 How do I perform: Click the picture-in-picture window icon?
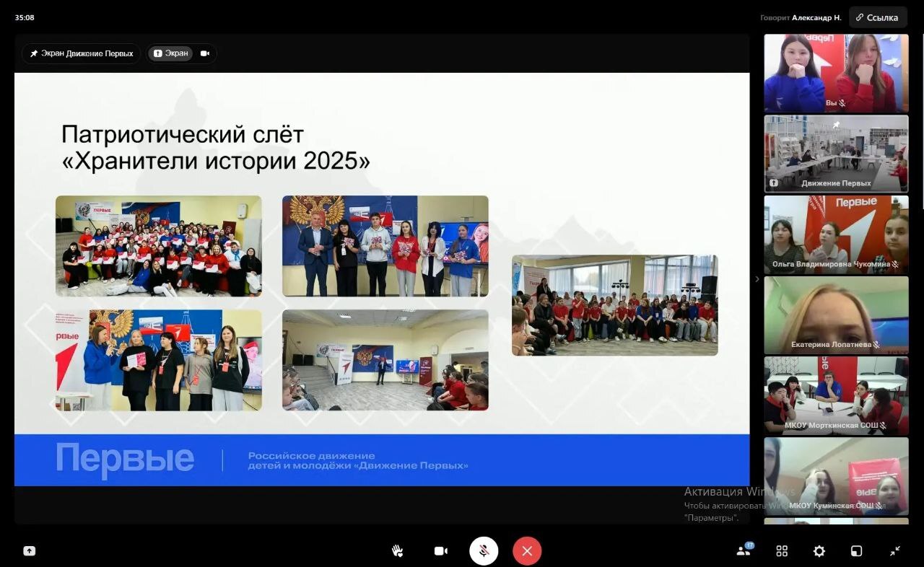tap(857, 551)
